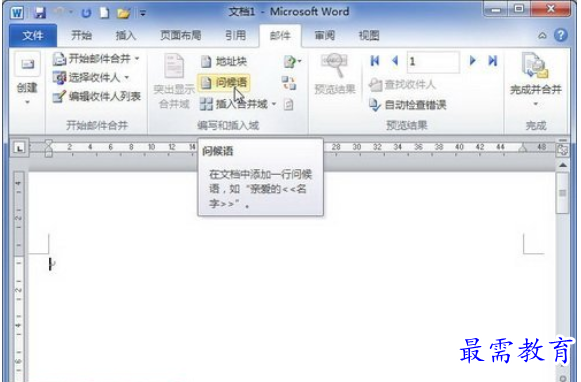This screenshot has height=382, width=581.
Task: Click the Word application icon in title bar
Action: pyautogui.click(x=17, y=13)
